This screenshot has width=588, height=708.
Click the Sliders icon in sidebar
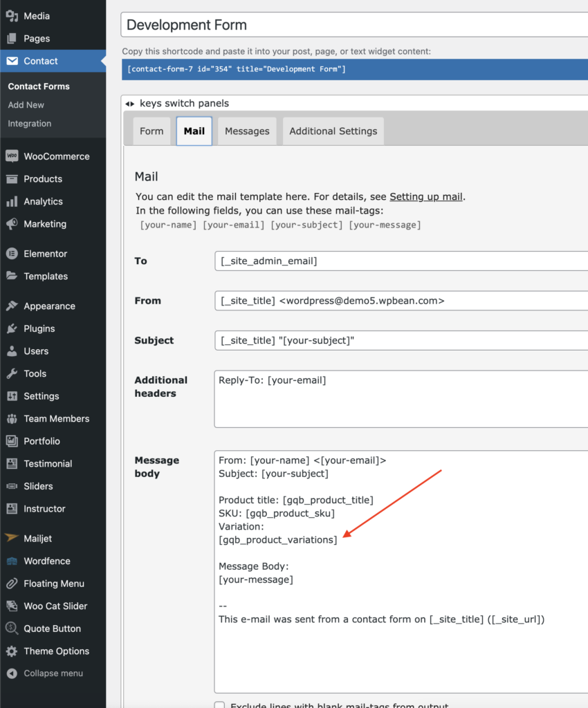pyautogui.click(x=12, y=486)
